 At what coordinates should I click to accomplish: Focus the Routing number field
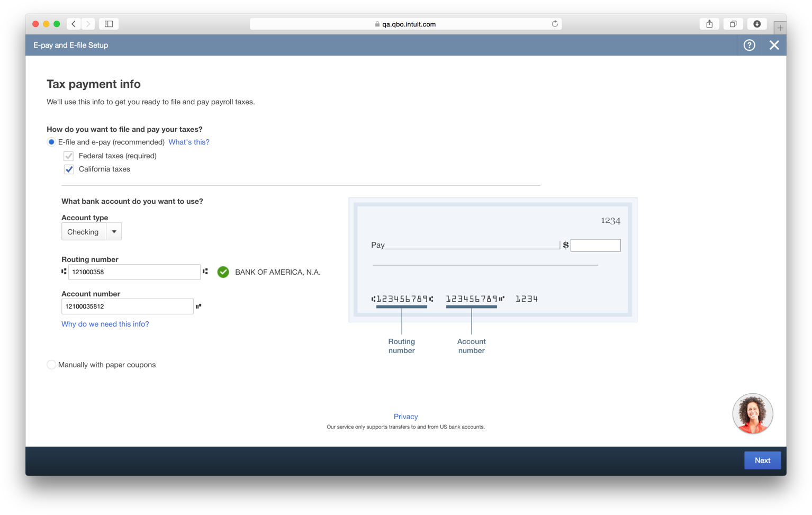(x=134, y=272)
